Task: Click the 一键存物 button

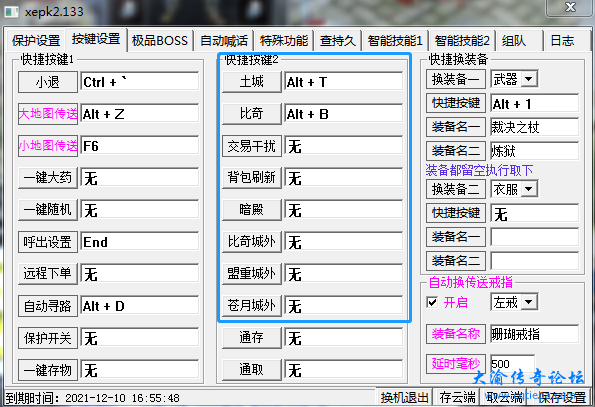Action: 48,370
